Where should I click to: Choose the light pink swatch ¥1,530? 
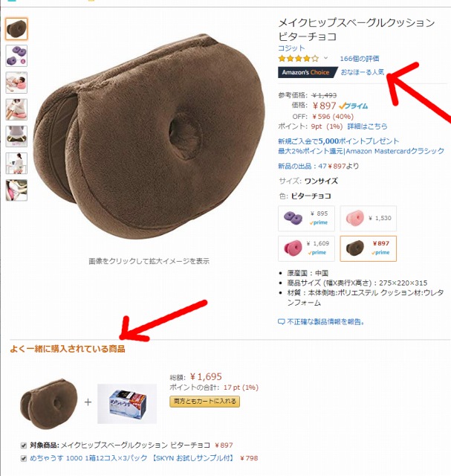(x=369, y=218)
